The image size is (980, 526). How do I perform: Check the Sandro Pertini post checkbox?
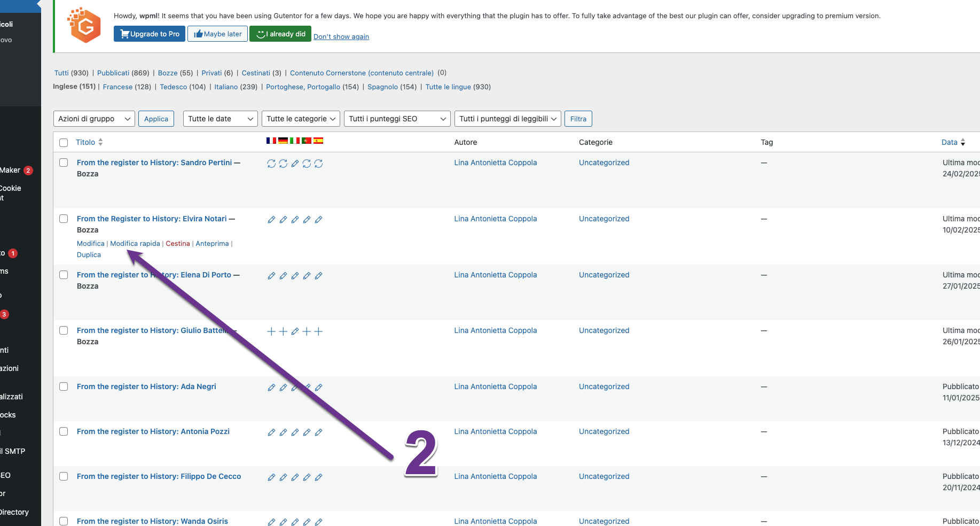[64, 163]
